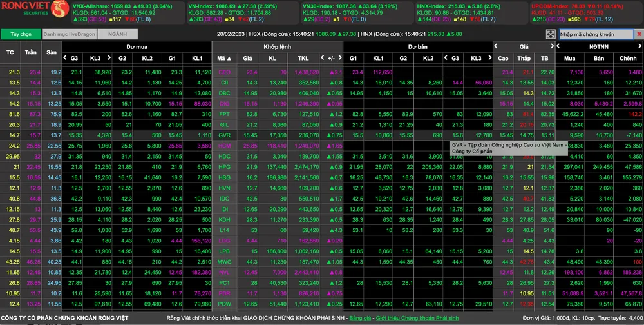The image size is (644, 325).
Task: Select the Tùy chọn tab
Action: tap(19, 34)
